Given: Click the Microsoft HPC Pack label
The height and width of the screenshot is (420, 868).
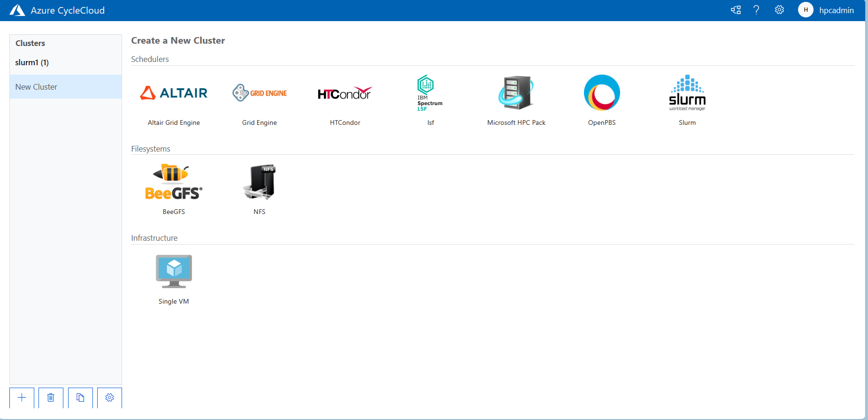Looking at the screenshot, I should coord(516,122).
